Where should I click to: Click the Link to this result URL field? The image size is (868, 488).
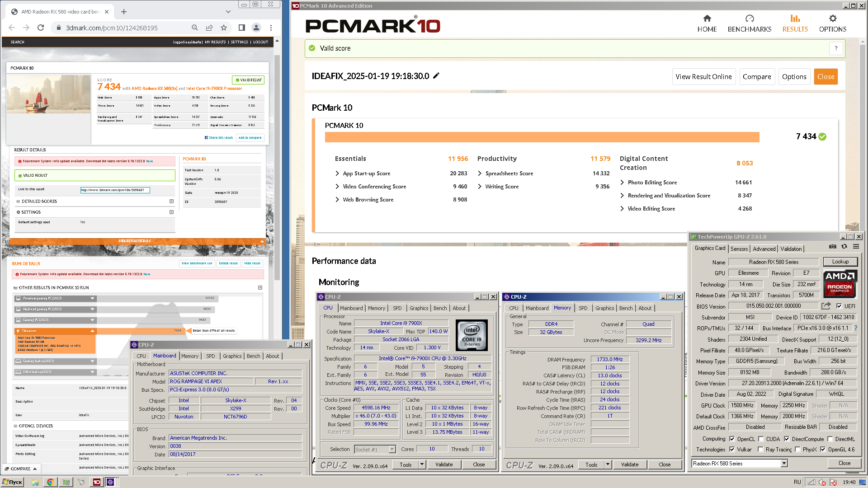[115, 190]
